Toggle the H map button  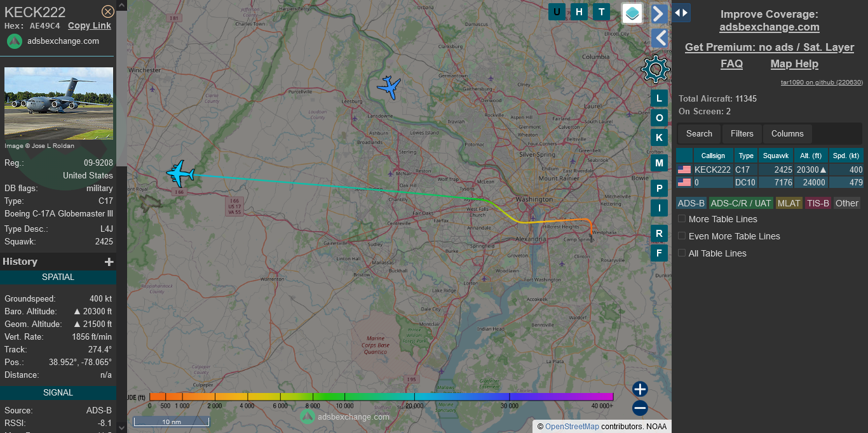coord(579,11)
